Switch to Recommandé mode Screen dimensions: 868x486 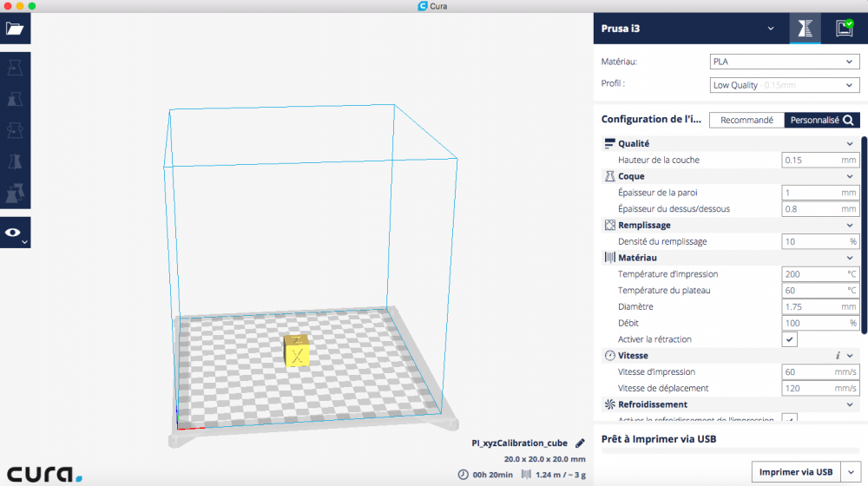pos(746,120)
